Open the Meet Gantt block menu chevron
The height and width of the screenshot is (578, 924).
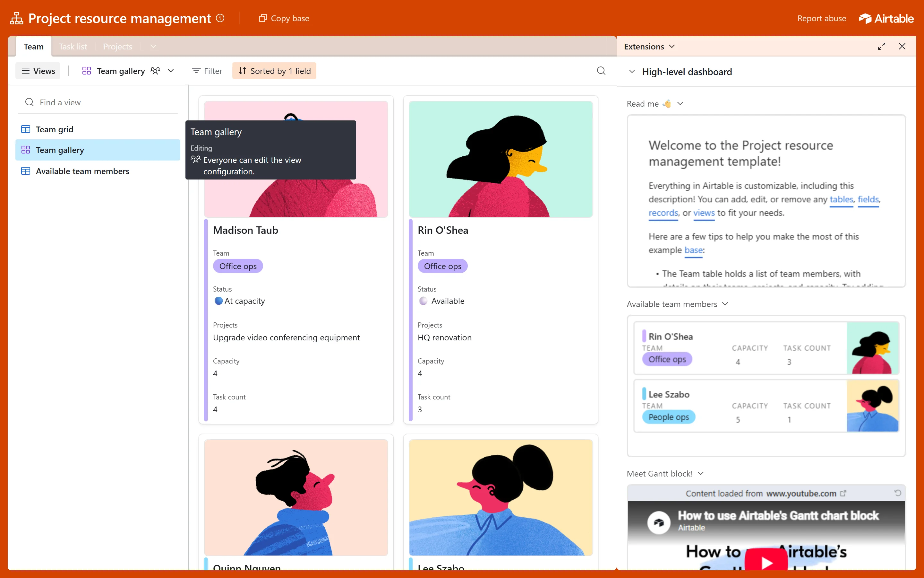pyautogui.click(x=701, y=474)
